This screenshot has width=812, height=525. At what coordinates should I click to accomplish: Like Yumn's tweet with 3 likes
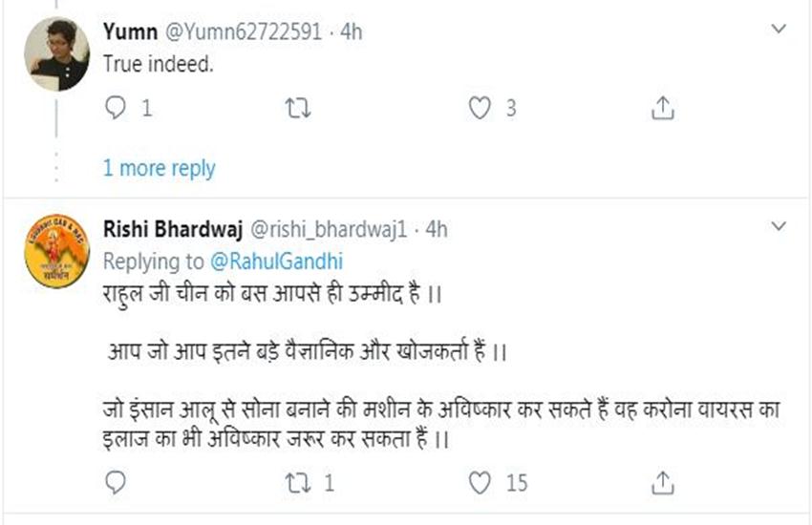point(480,109)
